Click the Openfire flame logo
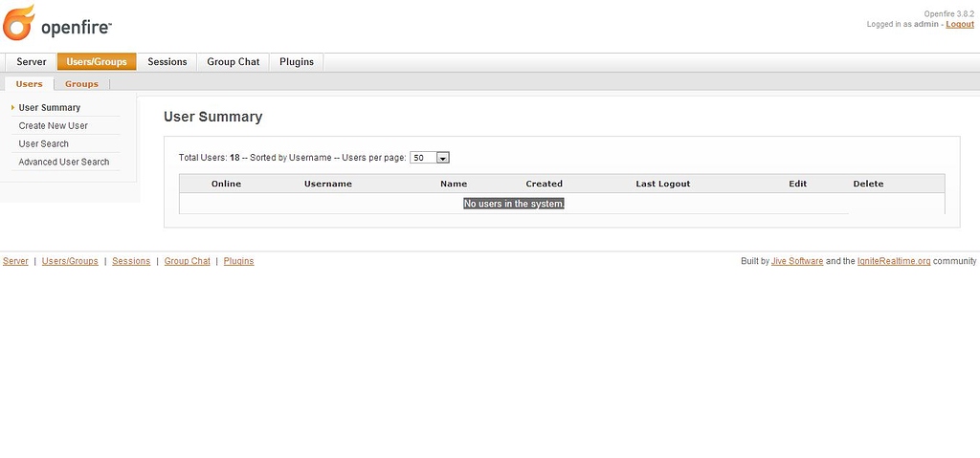 click(x=19, y=23)
